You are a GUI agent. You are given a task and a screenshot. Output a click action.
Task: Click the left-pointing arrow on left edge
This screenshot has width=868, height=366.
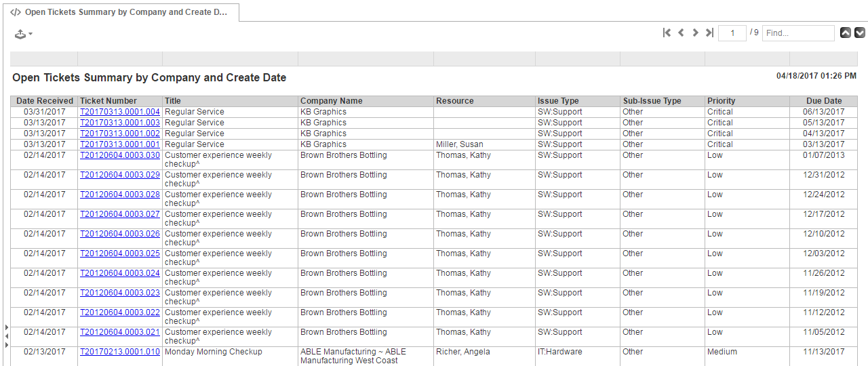pos(7,336)
